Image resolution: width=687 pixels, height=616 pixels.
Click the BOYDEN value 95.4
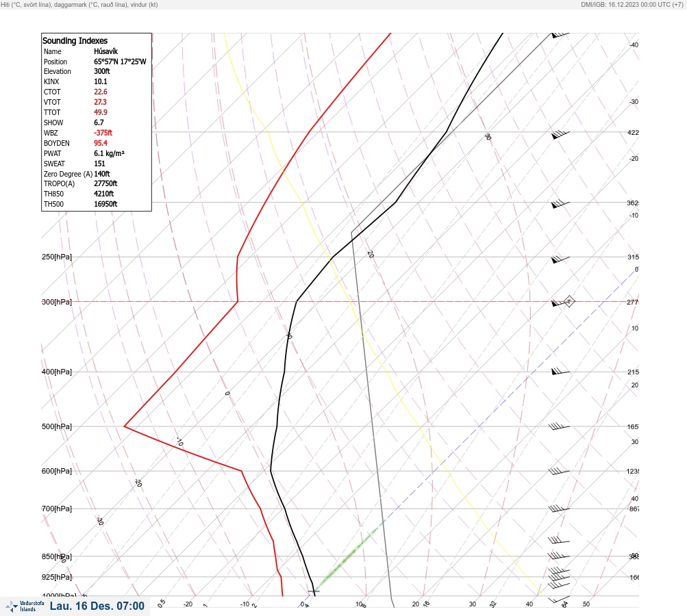[100, 143]
